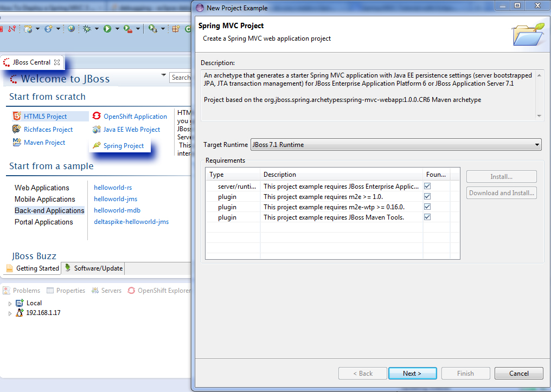This screenshot has width=551, height=392.
Task: Open the Run dropdown arrow
Action: pos(117,29)
